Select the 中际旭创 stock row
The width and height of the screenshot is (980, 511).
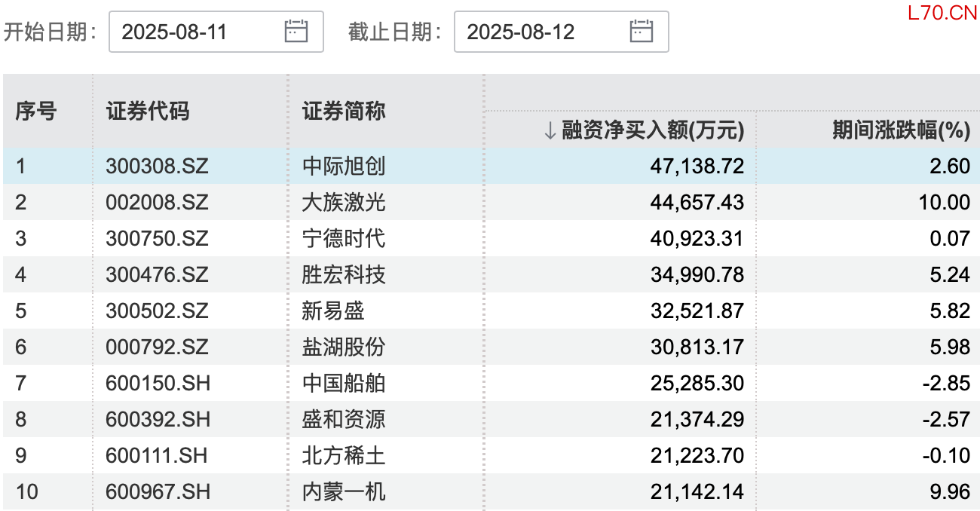coord(344,166)
